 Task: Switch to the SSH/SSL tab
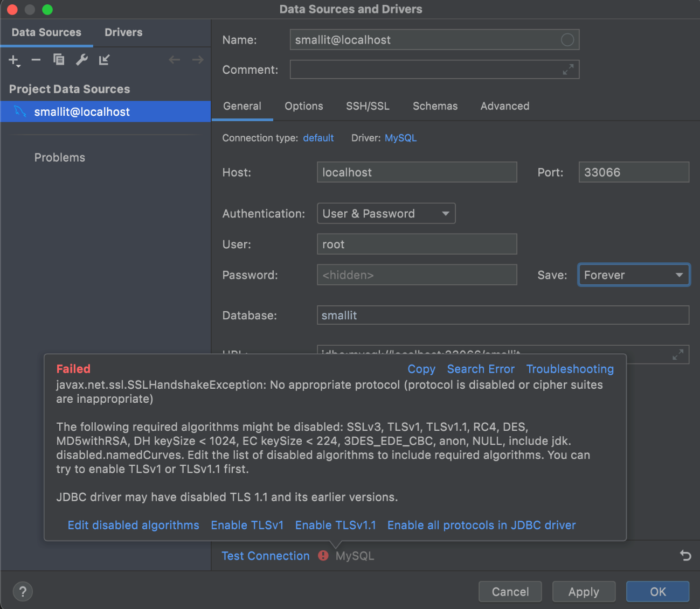tap(368, 106)
